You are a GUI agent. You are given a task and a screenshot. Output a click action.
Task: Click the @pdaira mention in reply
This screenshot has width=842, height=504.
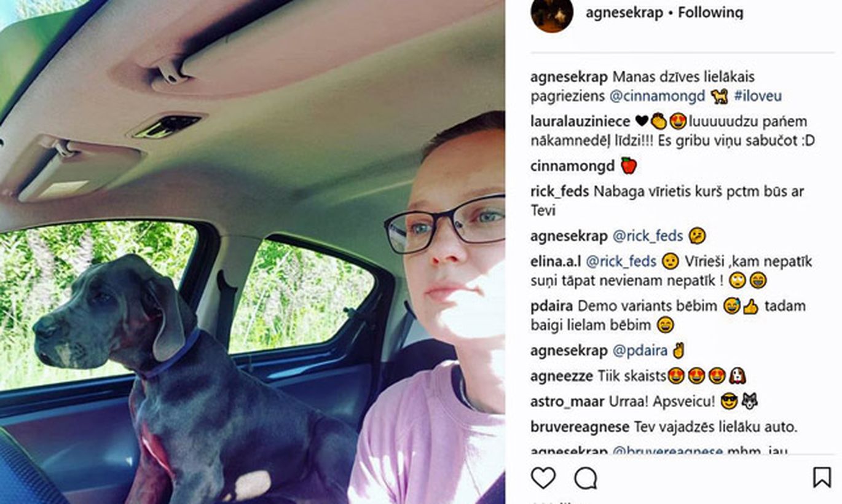click(x=640, y=351)
